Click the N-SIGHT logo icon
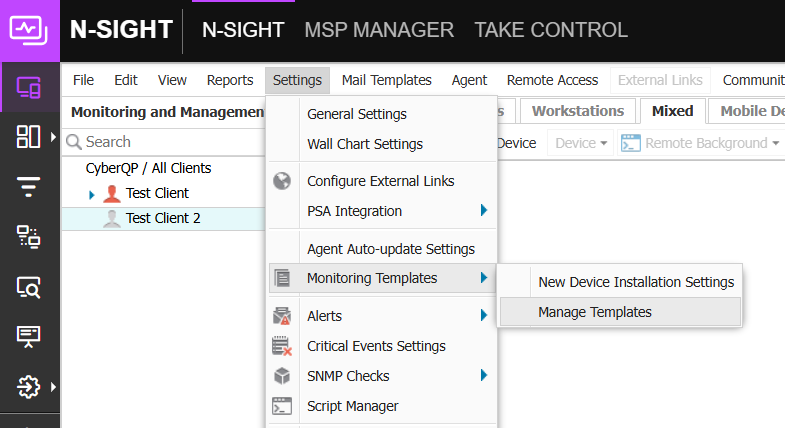 tap(29, 30)
